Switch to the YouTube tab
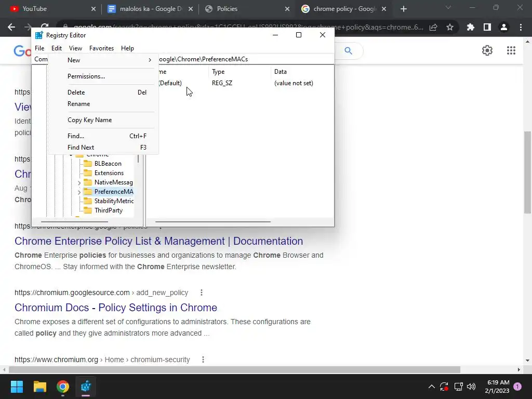 [x=50, y=9]
